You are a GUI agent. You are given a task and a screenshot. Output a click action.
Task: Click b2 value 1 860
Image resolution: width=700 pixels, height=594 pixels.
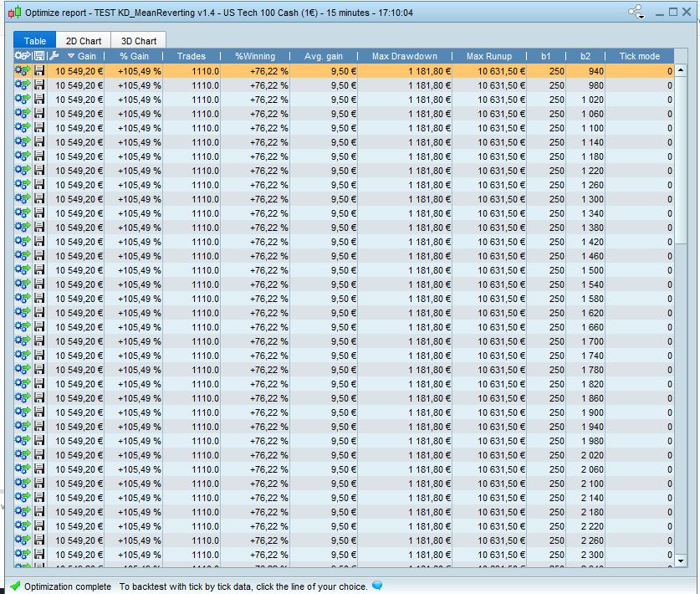pos(592,398)
